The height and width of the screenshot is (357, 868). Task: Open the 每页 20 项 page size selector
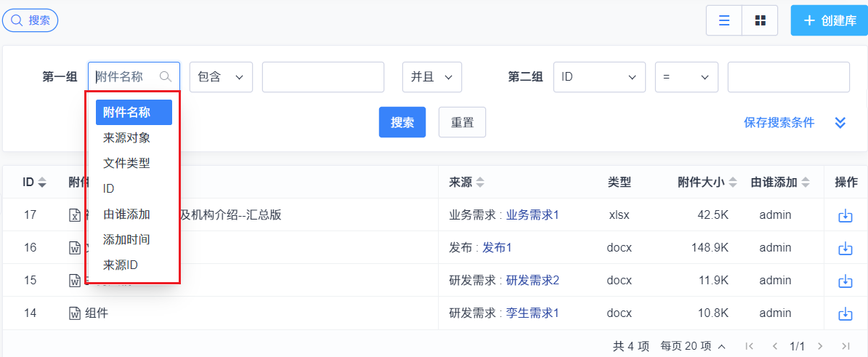point(694,347)
